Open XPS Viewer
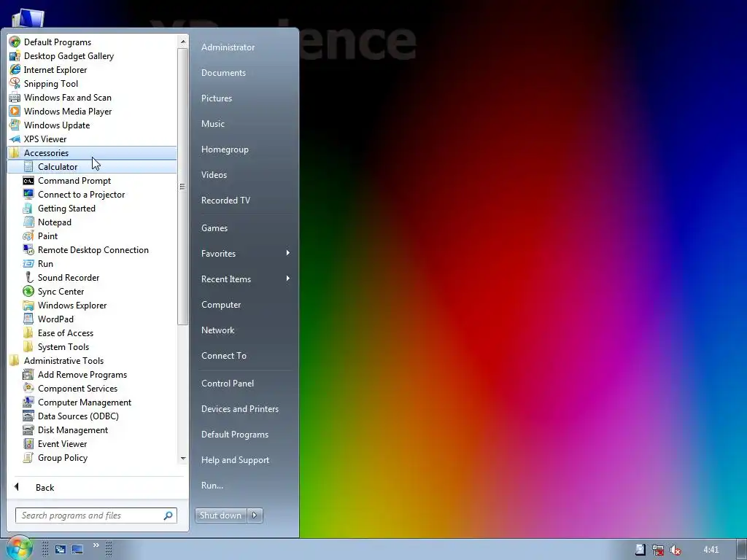747x560 pixels. 92,139
